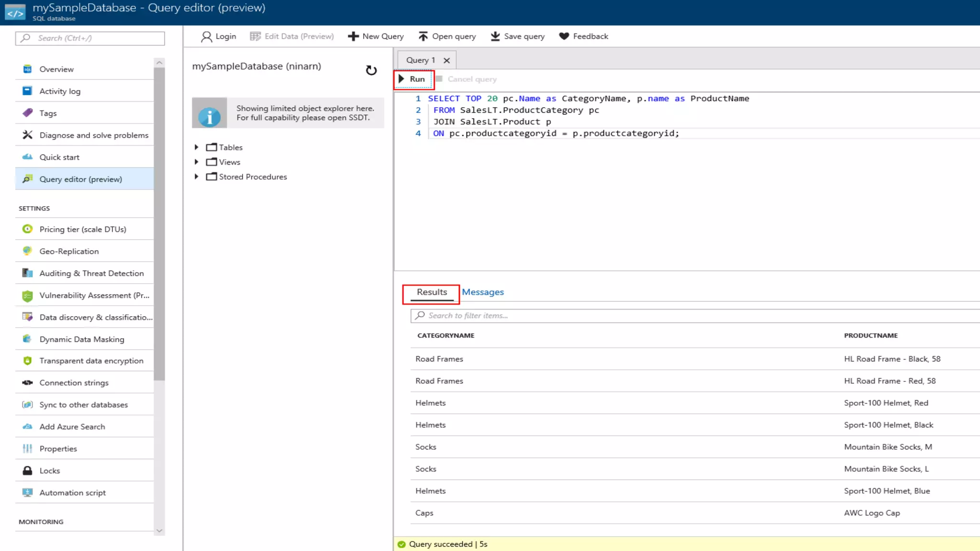Click the sidebar scrollbar down arrow
This screenshot has width=980, height=551.
pos(159,530)
